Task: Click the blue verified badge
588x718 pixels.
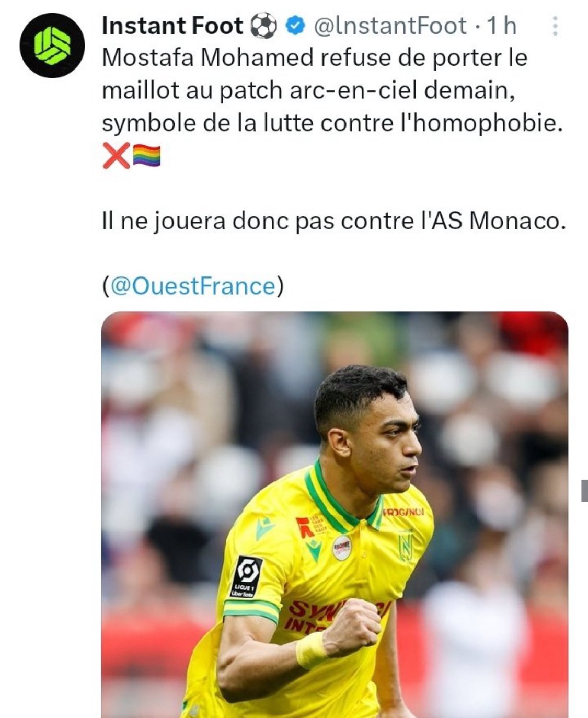Action: (x=296, y=26)
